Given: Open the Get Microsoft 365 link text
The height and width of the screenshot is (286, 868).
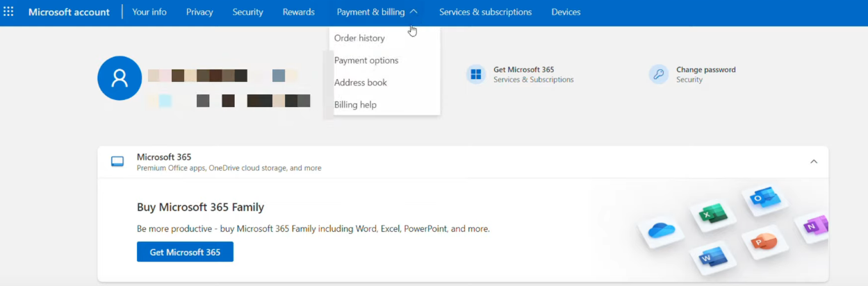Looking at the screenshot, I should point(523,69).
